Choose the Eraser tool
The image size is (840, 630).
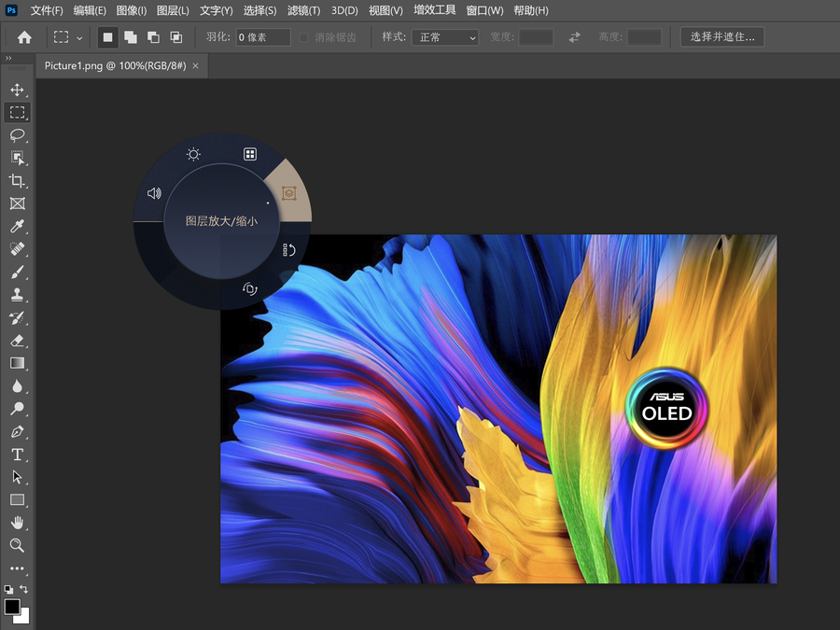click(17, 341)
